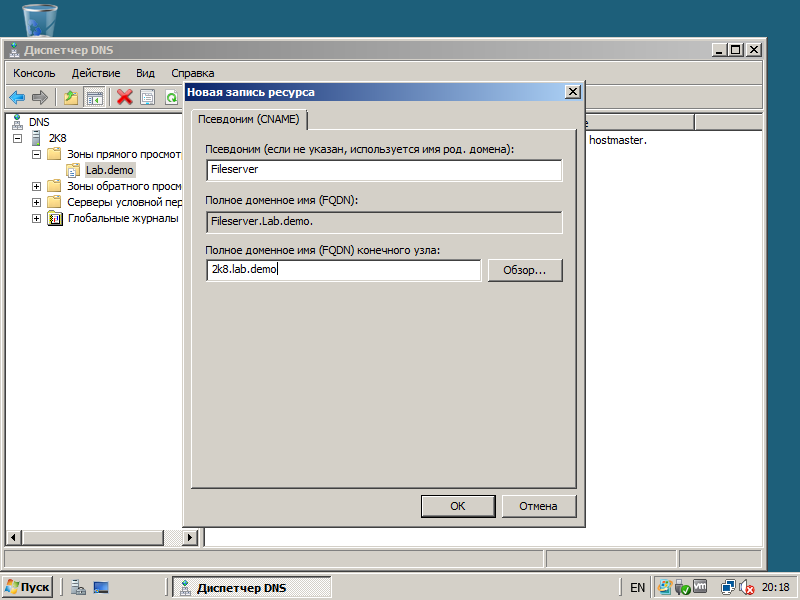The image size is (800, 600).
Task: Close the Новая запись ресурса dialog
Action: (x=573, y=92)
